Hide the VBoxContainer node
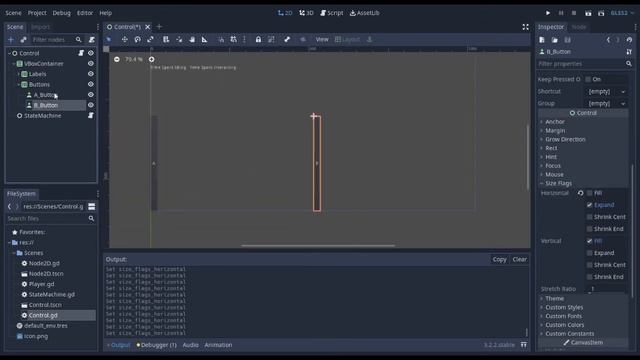Viewport: 640px width, 360px height. [x=91, y=64]
